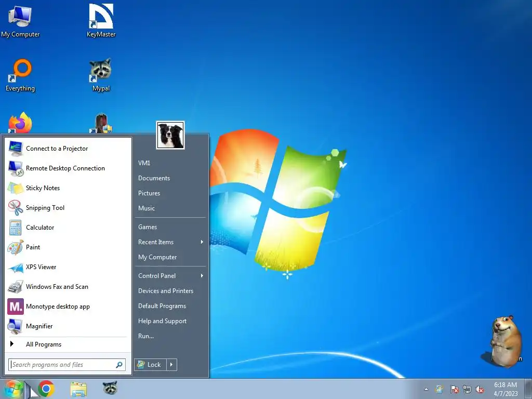
Task: Open Mypal raccoon in the taskbar
Action: tap(110, 388)
